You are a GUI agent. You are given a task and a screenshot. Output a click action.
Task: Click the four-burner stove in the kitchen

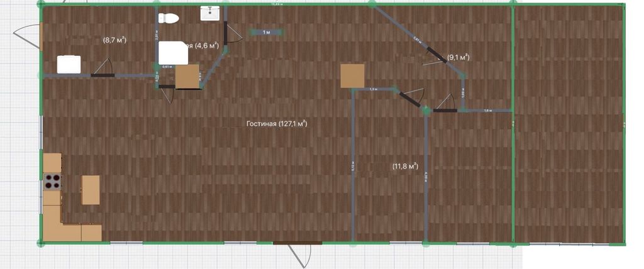pos(53,181)
